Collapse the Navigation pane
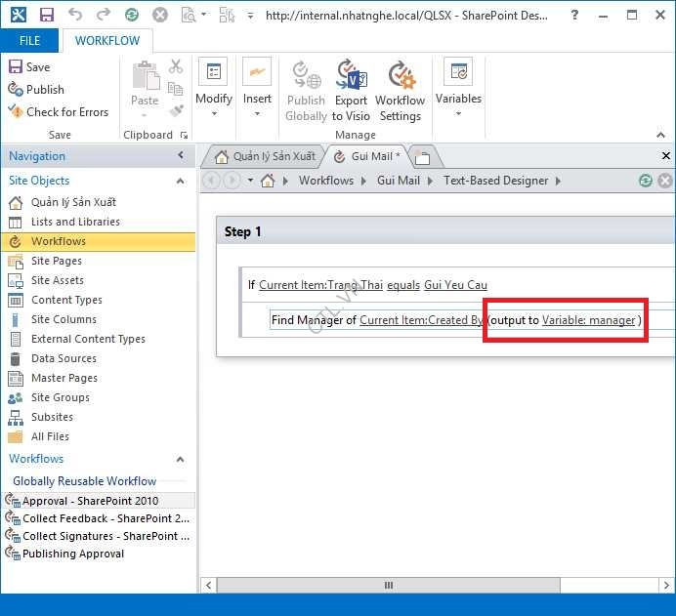This screenshot has width=676, height=616. click(x=181, y=156)
